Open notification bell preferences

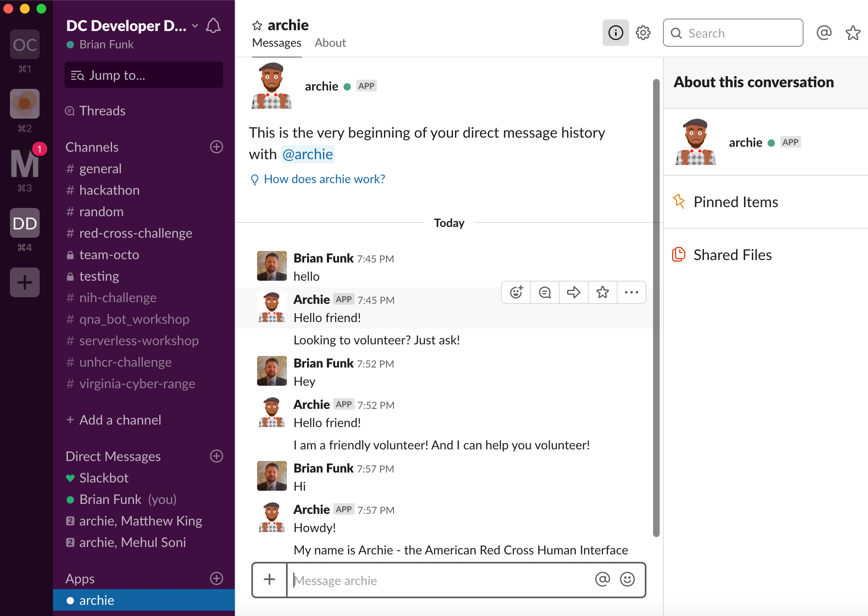pyautogui.click(x=213, y=26)
